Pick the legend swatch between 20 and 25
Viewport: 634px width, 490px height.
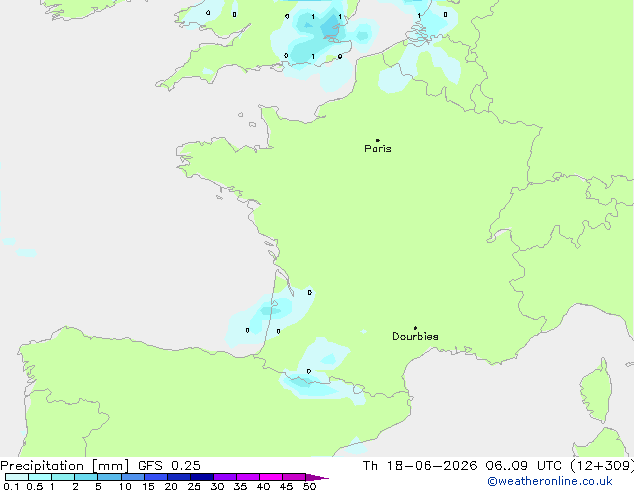click(x=179, y=477)
